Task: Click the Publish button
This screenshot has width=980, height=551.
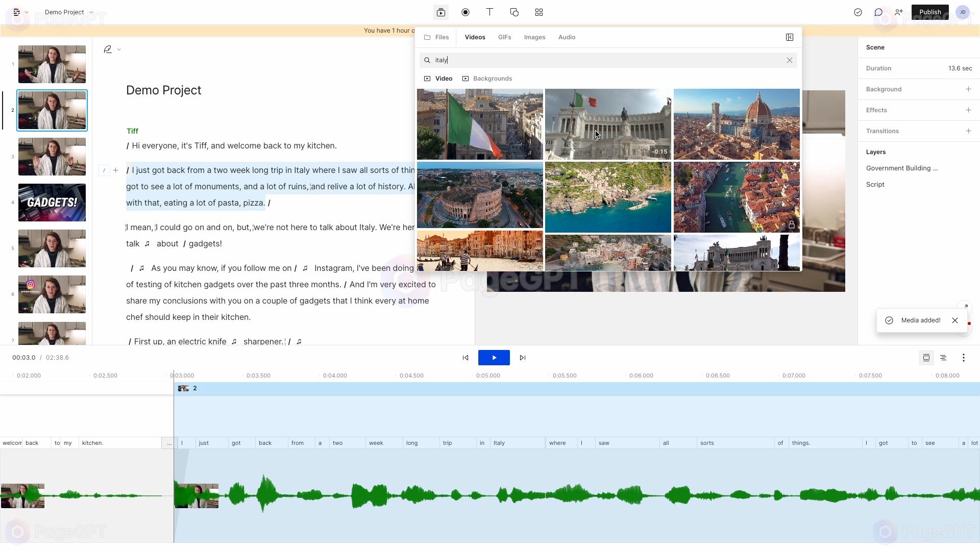Action: click(x=930, y=11)
